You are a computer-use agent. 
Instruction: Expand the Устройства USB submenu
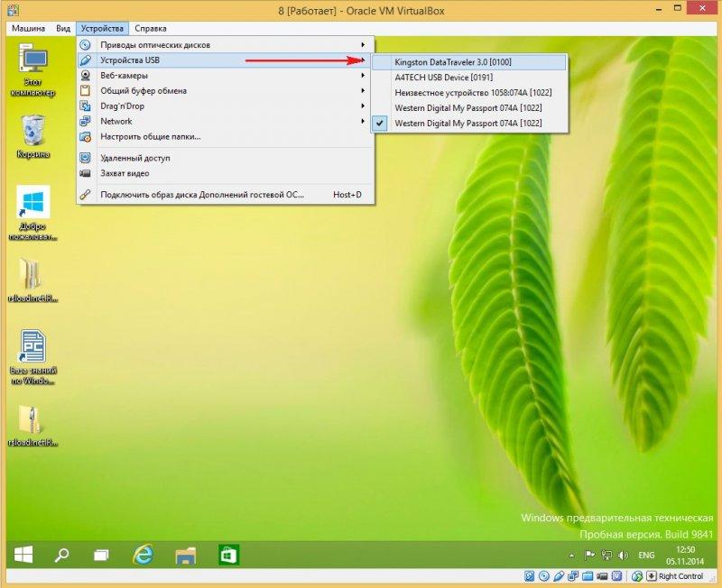coord(226,60)
